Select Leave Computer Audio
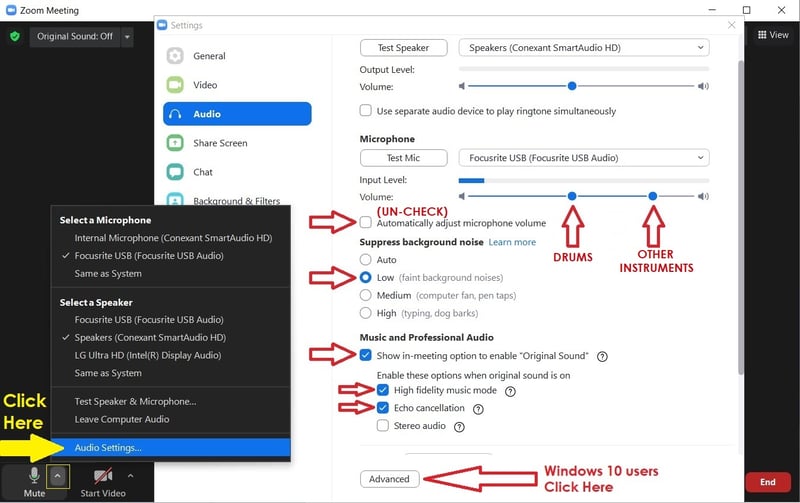 coord(122,419)
